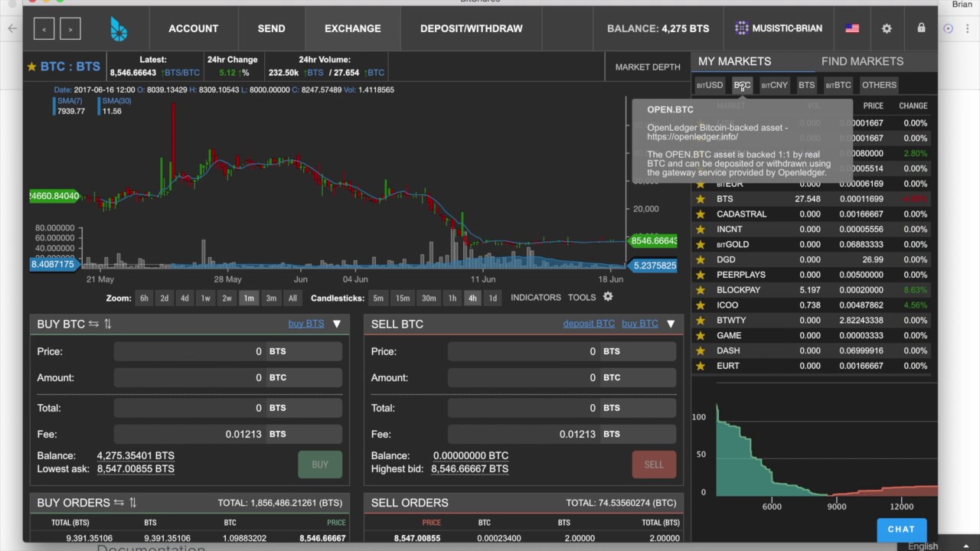Open the ACCOUNT menu
980x551 pixels.
(194, 28)
